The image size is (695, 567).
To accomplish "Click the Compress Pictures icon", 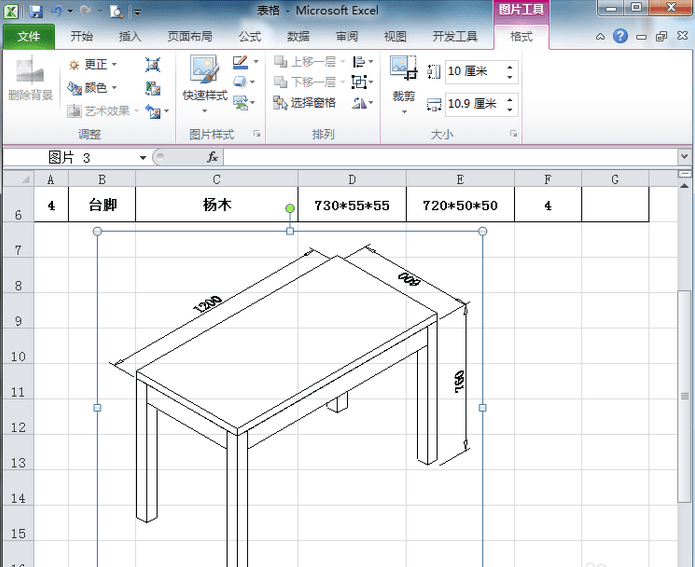I will tap(152, 65).
